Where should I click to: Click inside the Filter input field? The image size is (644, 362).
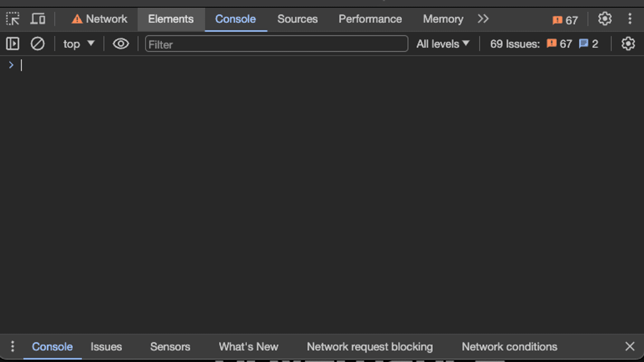(276, 44)
